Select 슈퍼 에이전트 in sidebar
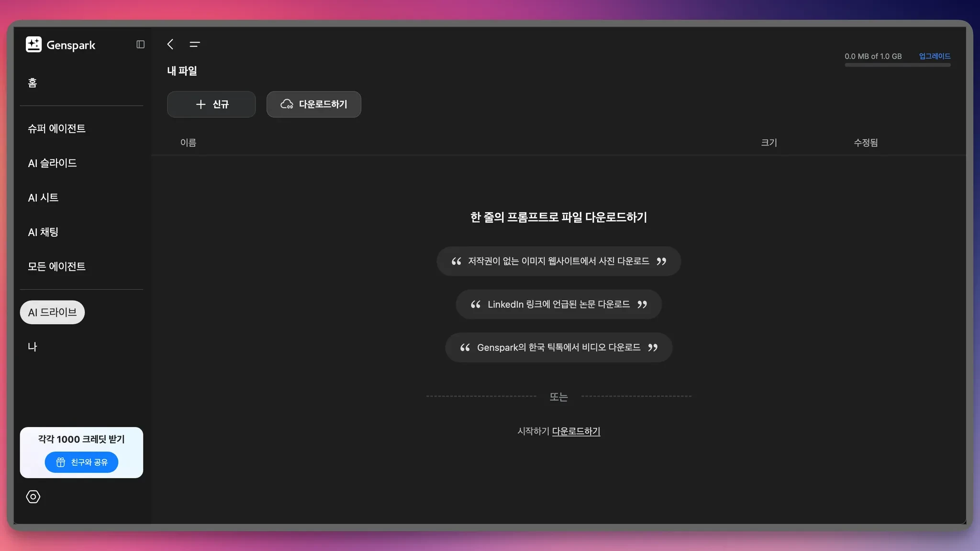Viewport: 980px width, 551px height. coord(56,128)
